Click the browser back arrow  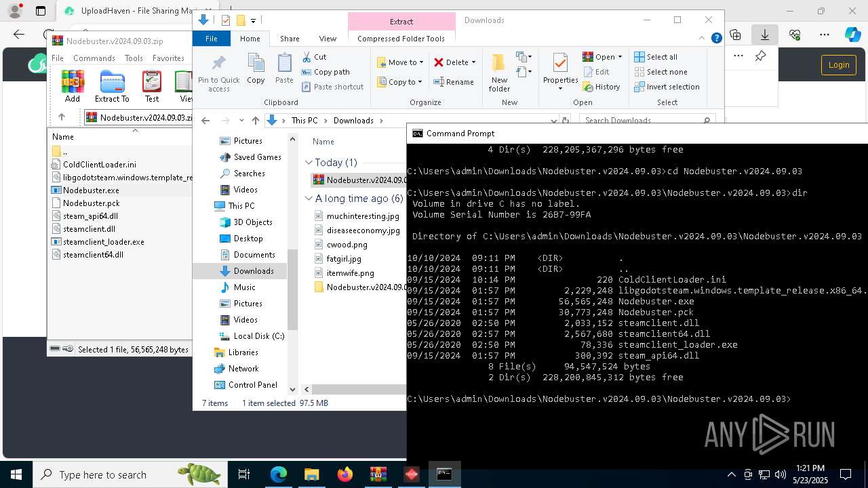coord(19,35)
